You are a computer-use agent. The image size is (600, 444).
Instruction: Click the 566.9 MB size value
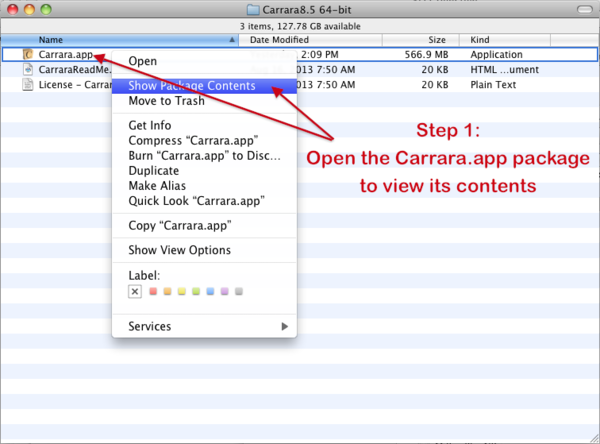point(426,54)
